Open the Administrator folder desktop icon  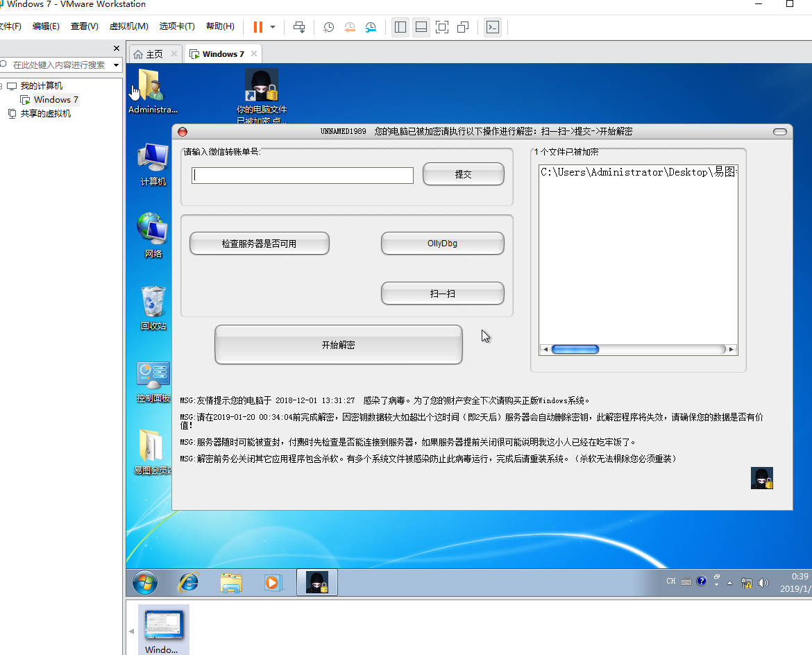(x=152, y=91)
